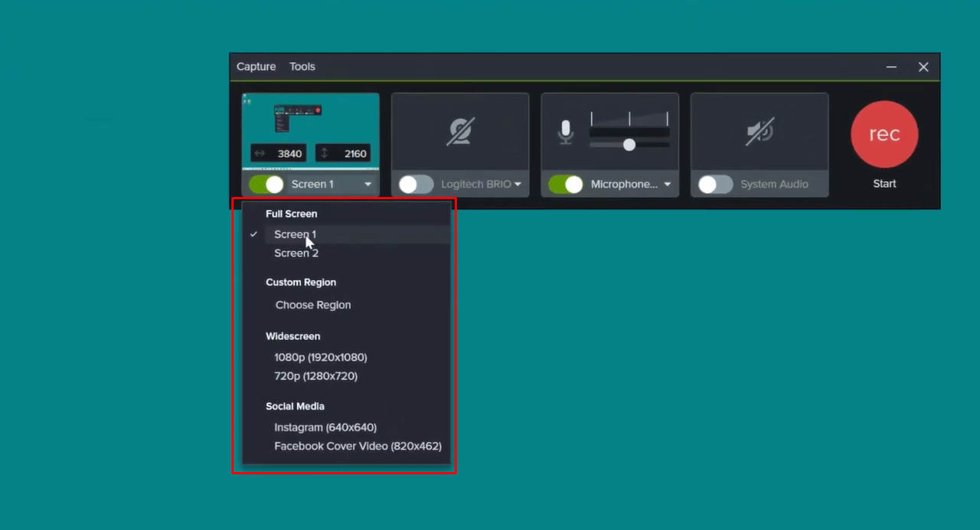Click the System Audio label
Image resolution: width=980 pixels, height=530 pixels.
pos(774,185)
